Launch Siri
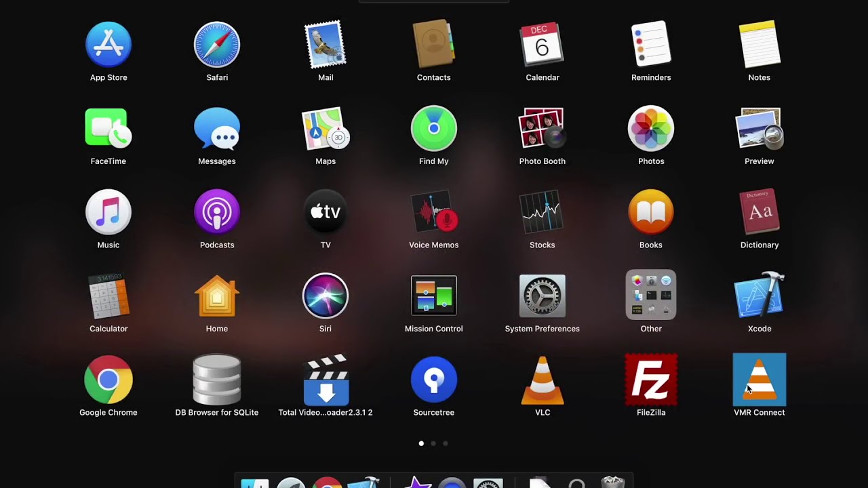The width and height of the screenshot is (868, 488). [325, 296]
